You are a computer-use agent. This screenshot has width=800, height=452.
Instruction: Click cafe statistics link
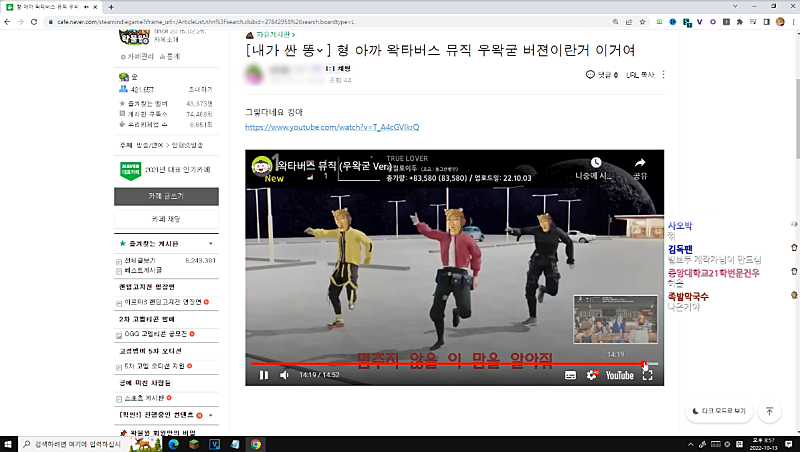[x=170, y=57]
